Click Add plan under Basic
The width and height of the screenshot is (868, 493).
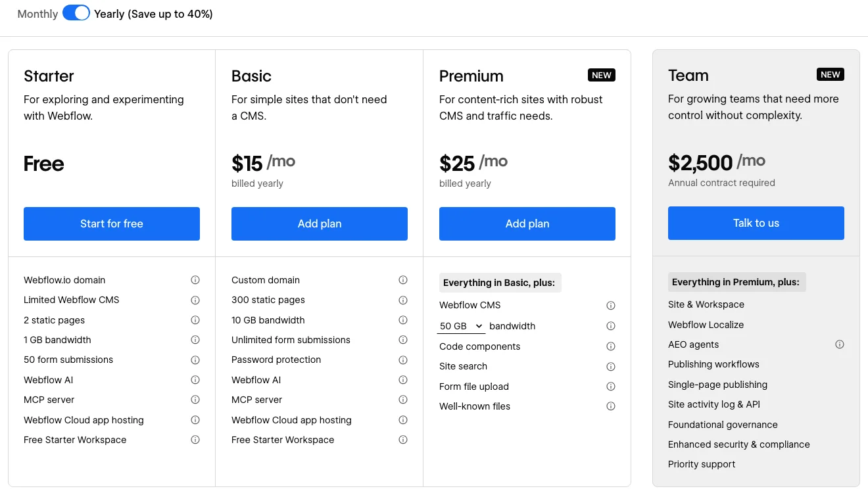coord(320,223)
